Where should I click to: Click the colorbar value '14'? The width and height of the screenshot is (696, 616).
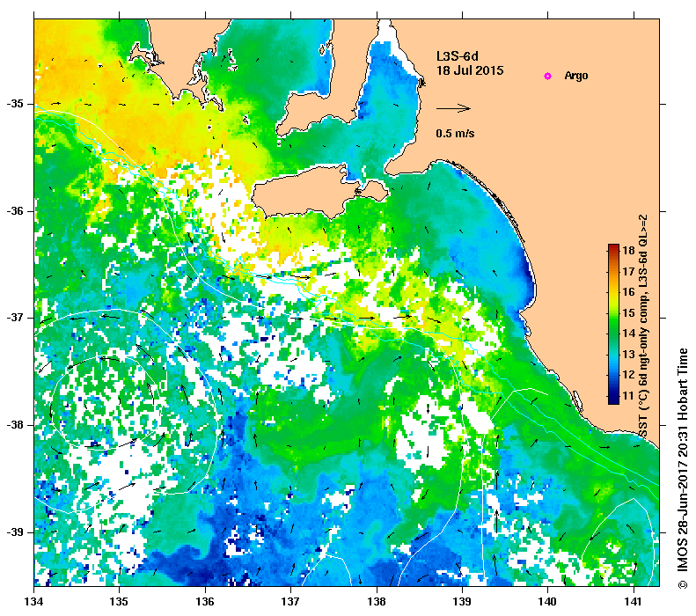(628, 334)
